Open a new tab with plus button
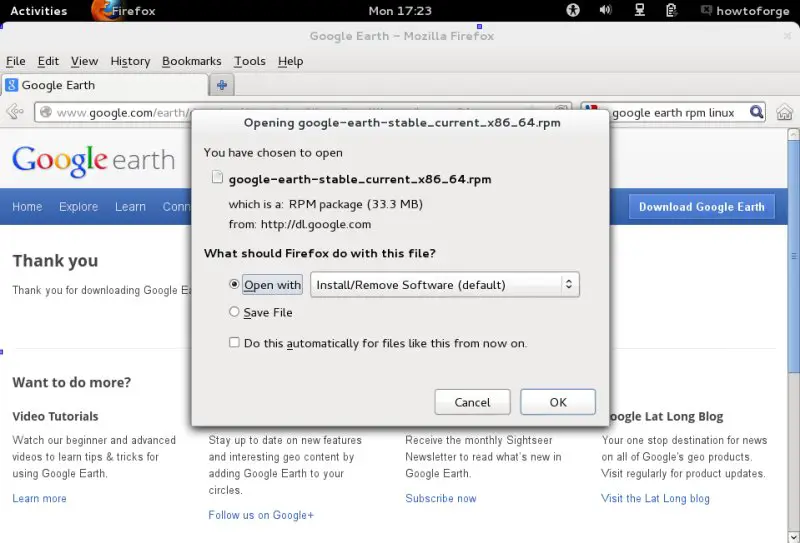 [x=222, y=85]
